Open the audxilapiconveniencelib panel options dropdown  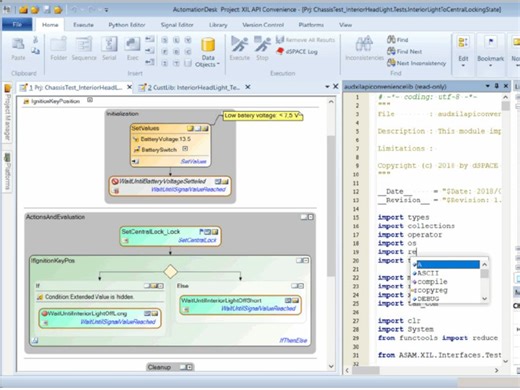click(488, 86)
